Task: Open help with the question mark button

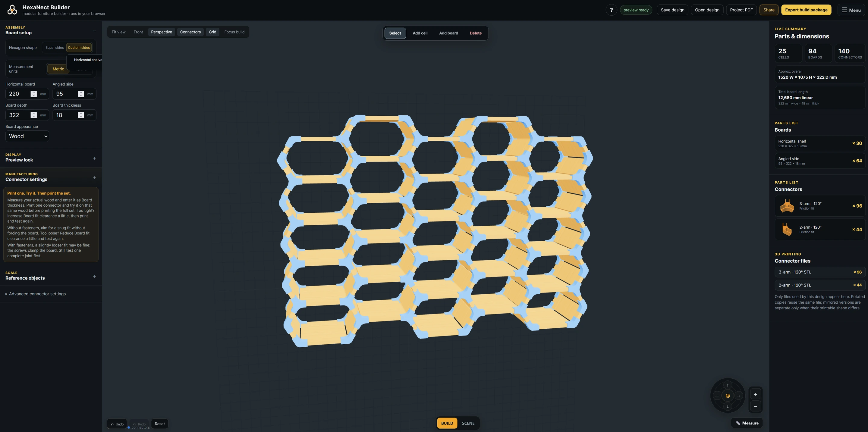Action: tap(611, 10)
